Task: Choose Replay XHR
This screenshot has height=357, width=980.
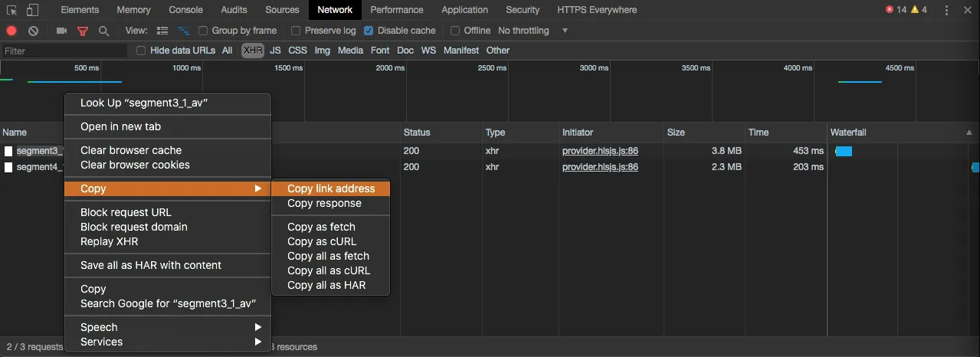Action: [x=168, y=241]
